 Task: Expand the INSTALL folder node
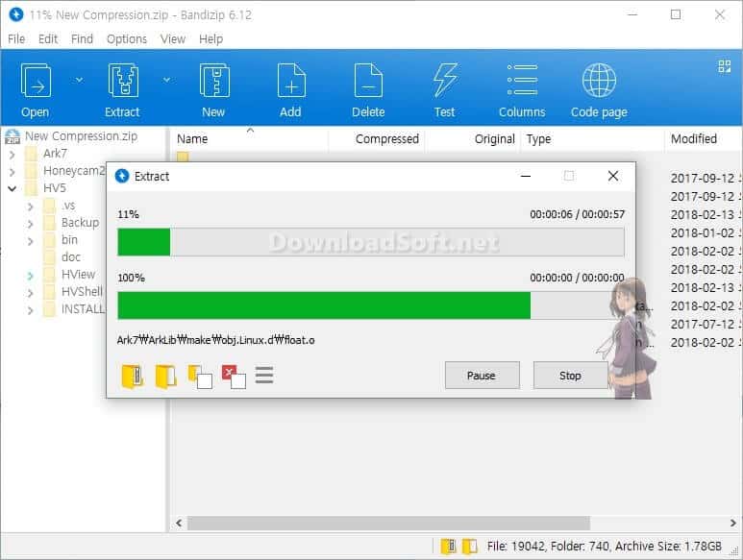point(31,310)
